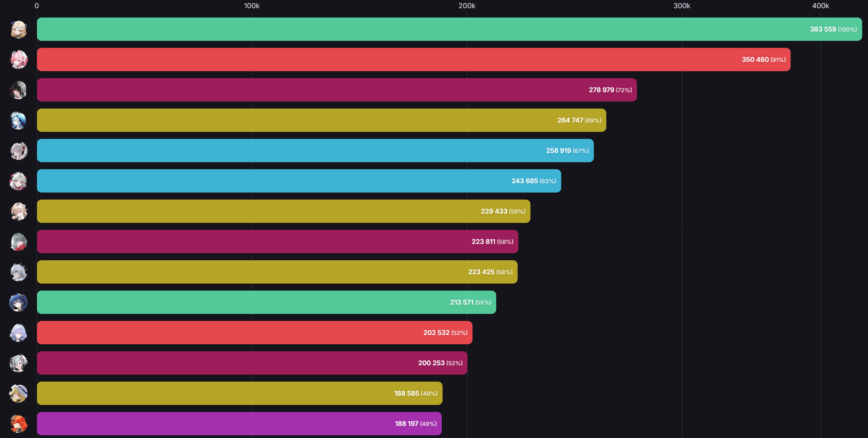868x438 pixels.
Task: Select the character avatar for the 223 811 row
Action: click(18, 242)
